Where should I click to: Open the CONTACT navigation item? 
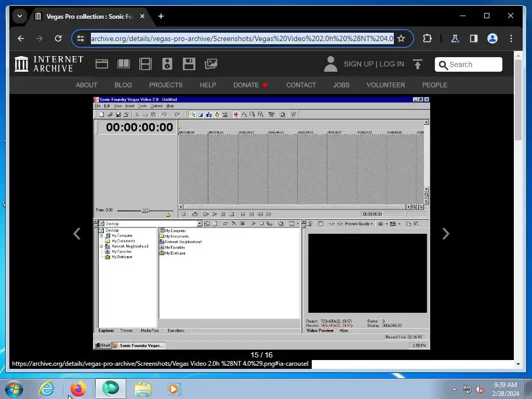(x=301, y=85)
